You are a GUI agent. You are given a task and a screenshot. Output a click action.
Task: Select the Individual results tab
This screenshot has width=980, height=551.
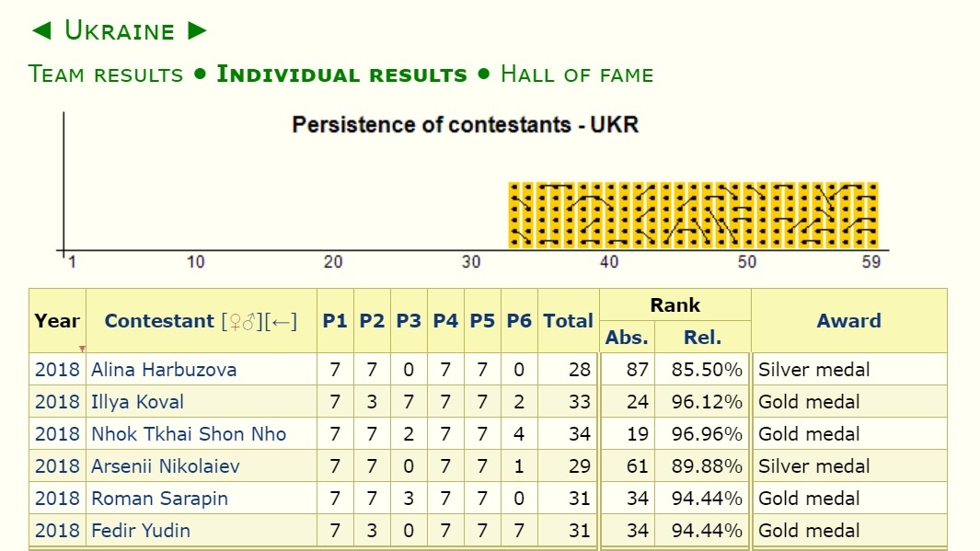pyautogui.click(x=341, y=75)
